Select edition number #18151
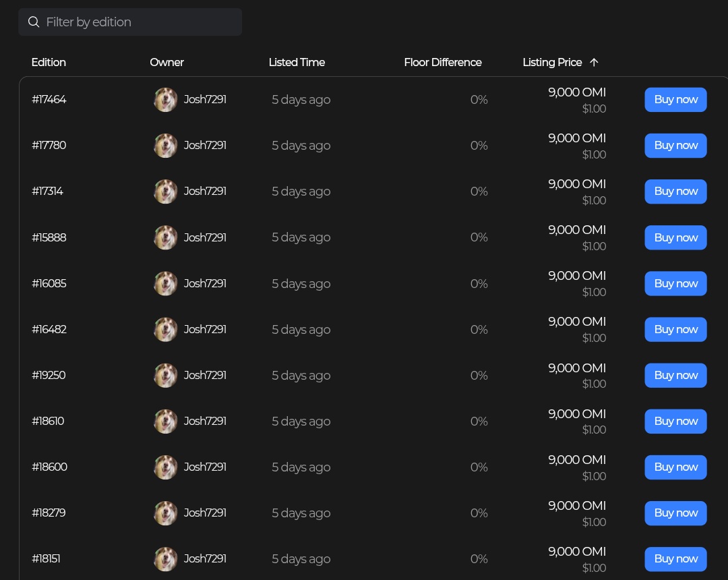Viewport: 728px width, 580px height. coord(46,559)
